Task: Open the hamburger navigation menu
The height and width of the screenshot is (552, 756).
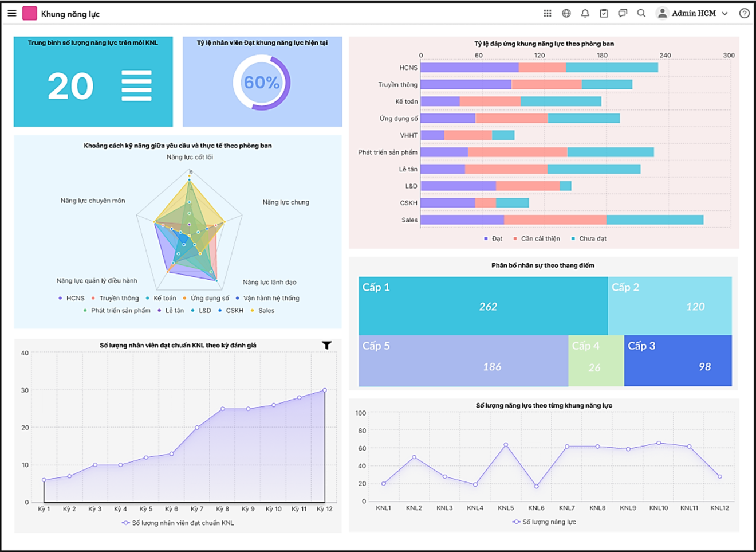Action: (11, 13)
